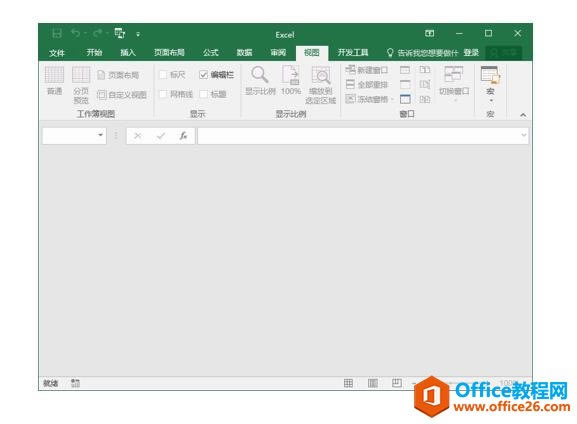Click the Reset Window Position icon
The height and width of the screenshot is (424, 577).
point(425,99)
